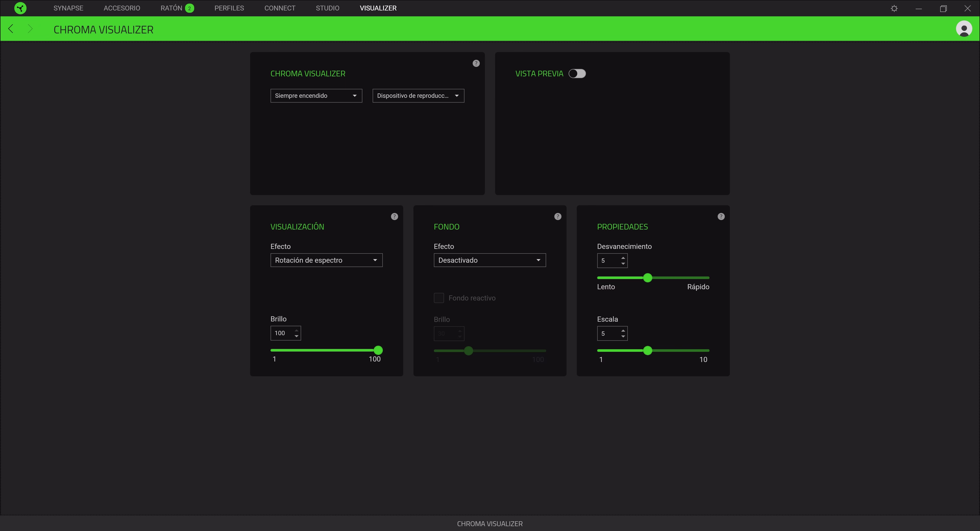The height and width of the screenshot is (531, 980).
Task: Switch to the Perfiles tab
Action: point(229,8)
